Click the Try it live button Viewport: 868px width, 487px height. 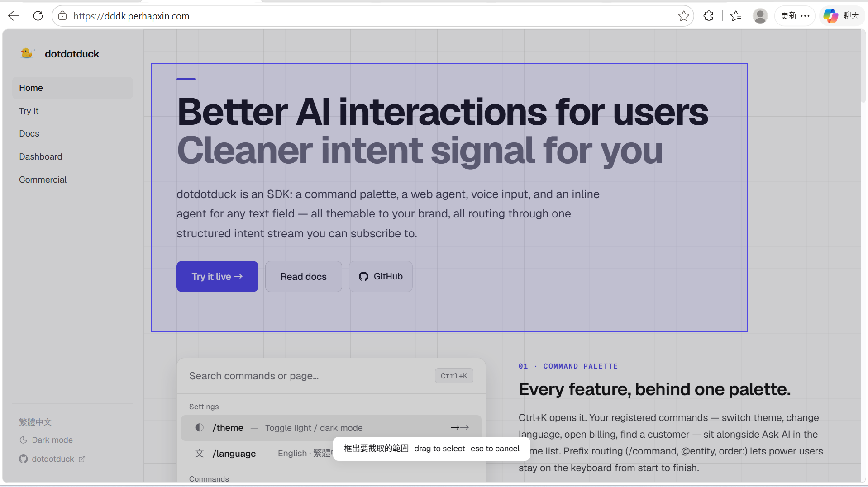coord(217,276)
